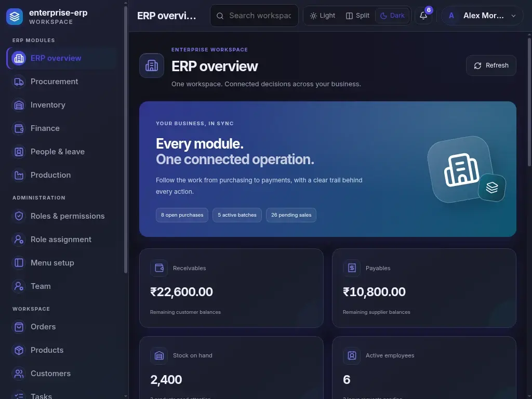This screenshot has height=399, width=532.
Task: Click the sidebar scroll down arrow
Action: tap(126, 396)
